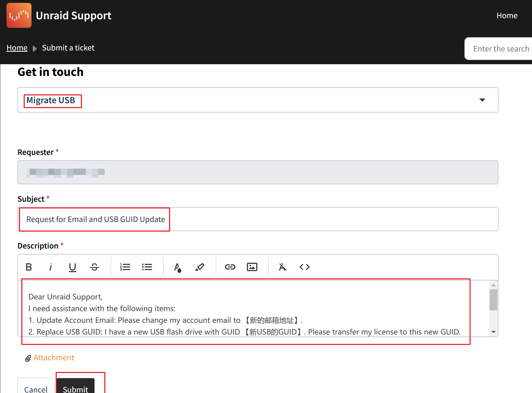Screen dimensions: 532x393
Task: Click the 'I need assistance' line
Action: click(x=102, y=309)
